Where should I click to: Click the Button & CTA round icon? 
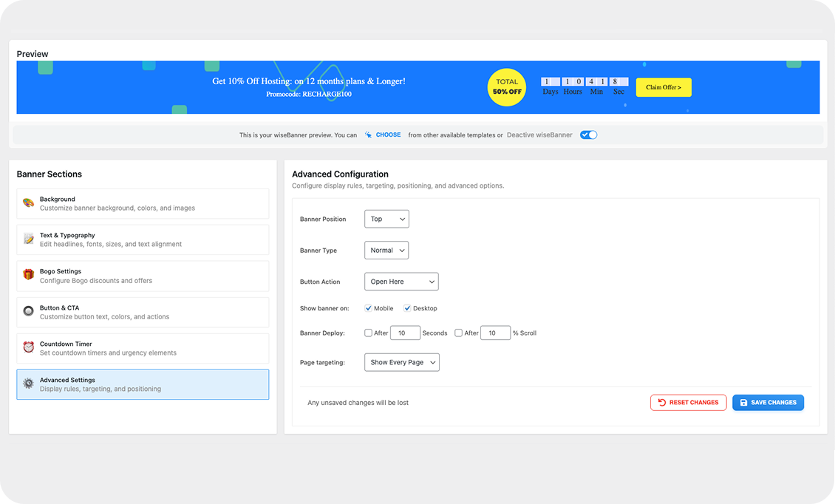[28, 312]
